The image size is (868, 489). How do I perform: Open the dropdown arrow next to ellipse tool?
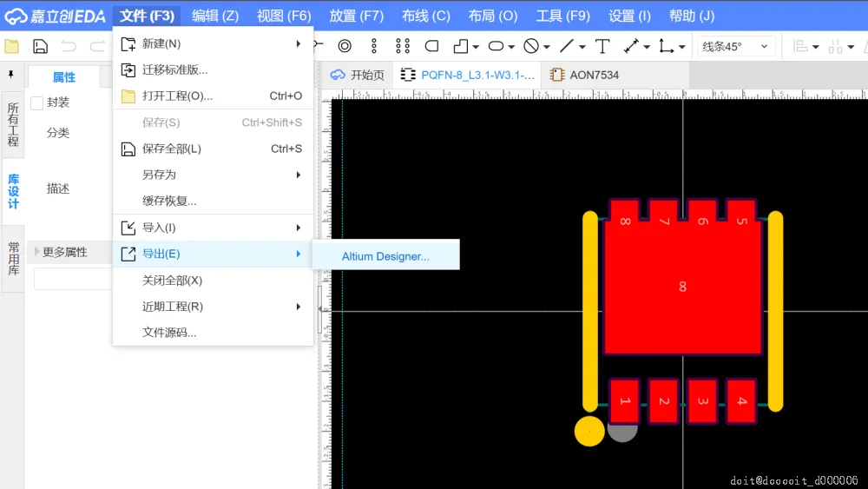pyautogui.click(x=511, y=47)
